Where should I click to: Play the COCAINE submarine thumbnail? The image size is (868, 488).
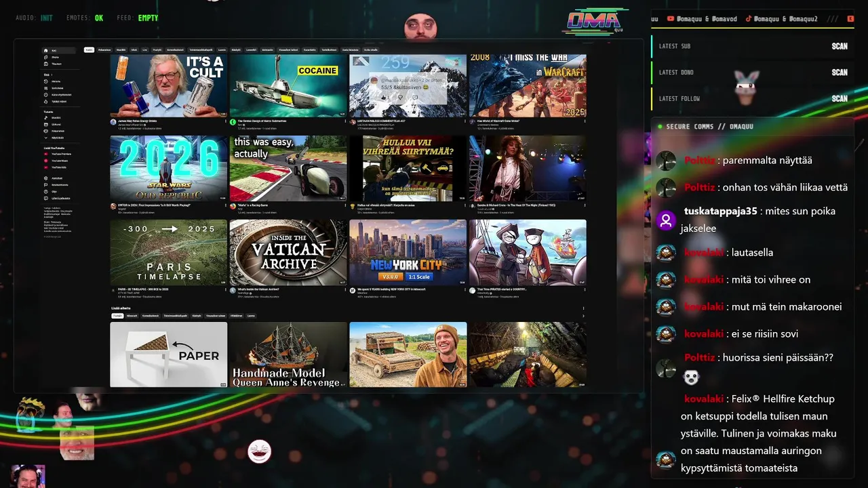[x=288, y=85]
